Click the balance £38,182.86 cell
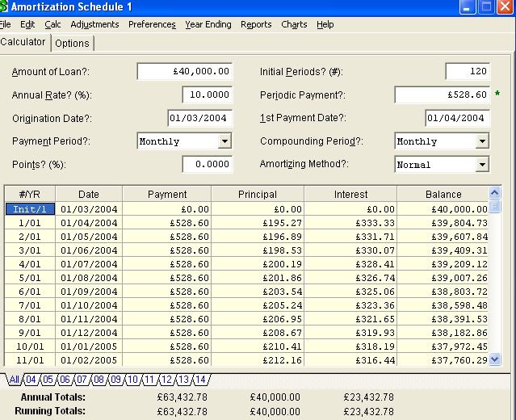This screenshot has height=420, width=516. 443,333
